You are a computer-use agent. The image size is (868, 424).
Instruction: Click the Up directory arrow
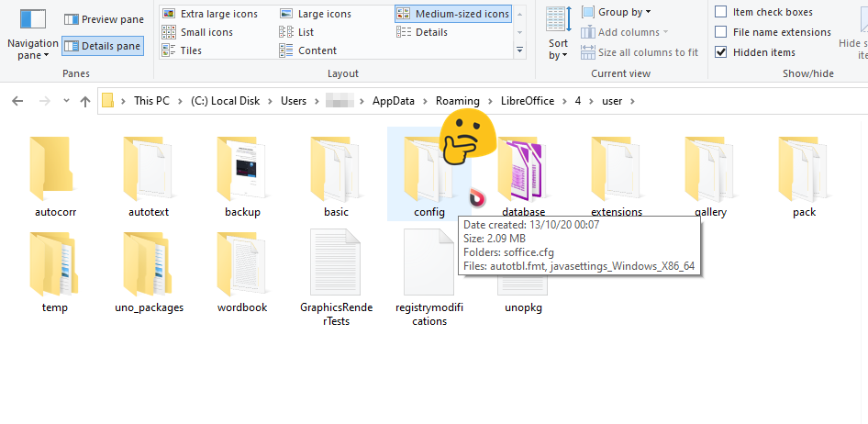pos(85,101)
